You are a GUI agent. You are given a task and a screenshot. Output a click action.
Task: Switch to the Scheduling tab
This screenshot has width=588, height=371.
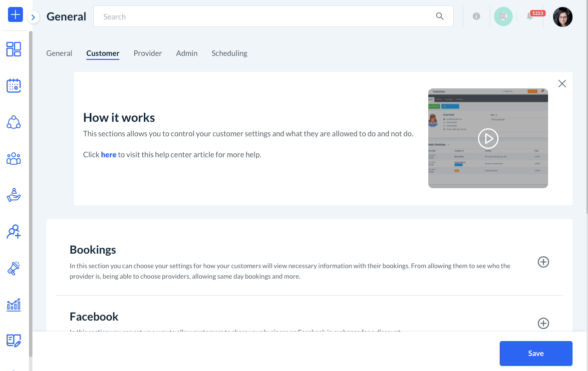pos(229,53)
